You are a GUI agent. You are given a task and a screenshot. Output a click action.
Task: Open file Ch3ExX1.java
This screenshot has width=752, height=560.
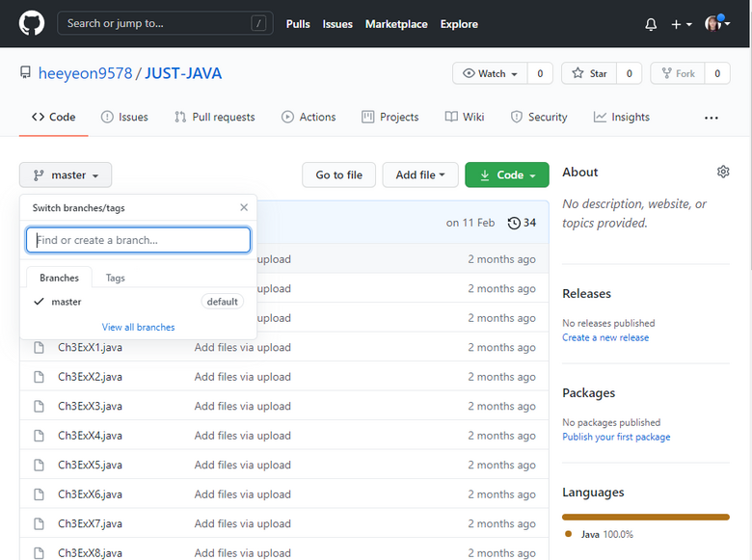click(90, 347)
